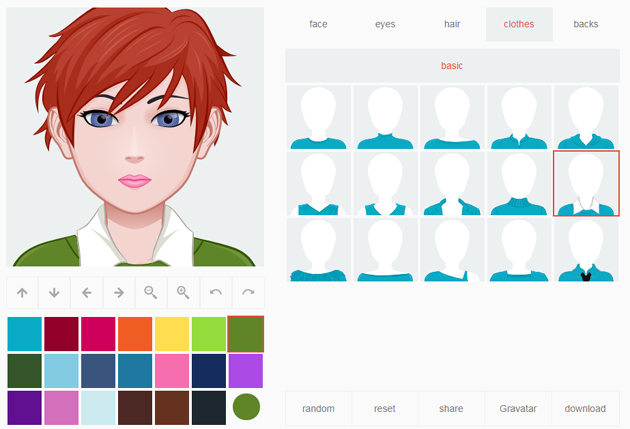Pick the orange color swatch

point(135,334)
